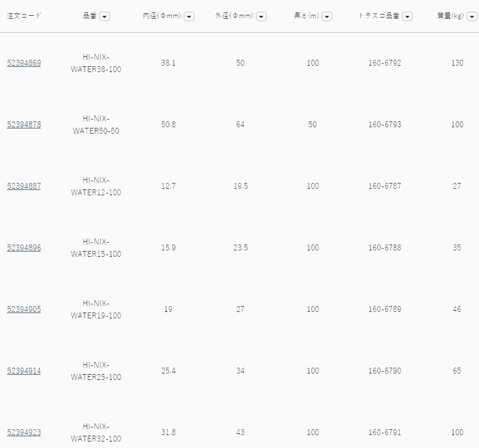
Task: Follow order code 52394896 link
Action: point(24,247)
